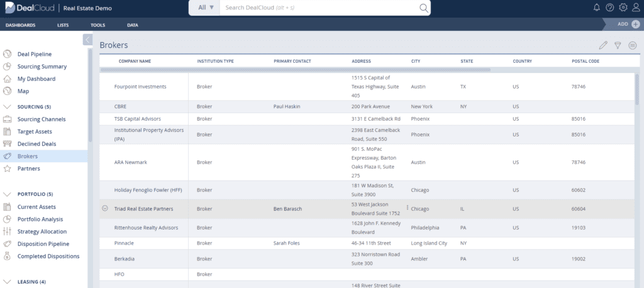
Task: Open the TOOLS menu
Action: coord(97,25)
